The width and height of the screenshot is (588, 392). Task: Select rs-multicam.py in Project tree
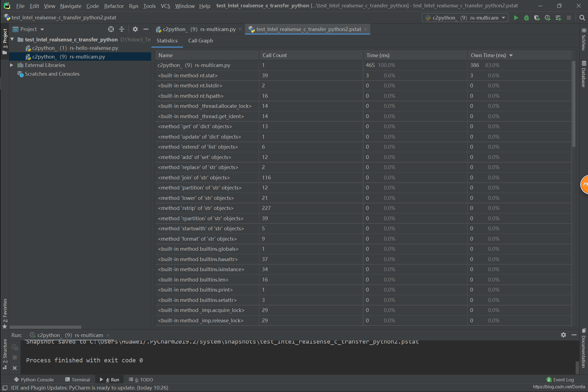(x=65, y=57)
